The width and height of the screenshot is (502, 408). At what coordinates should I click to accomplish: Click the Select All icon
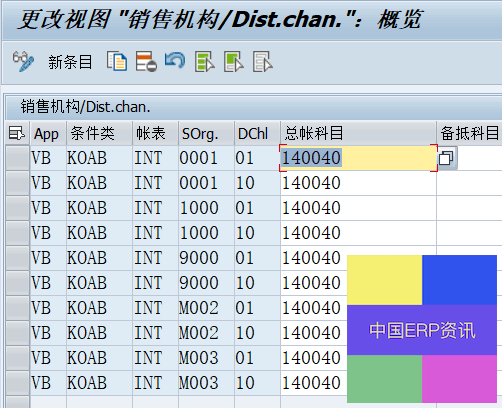click(205, 62)
